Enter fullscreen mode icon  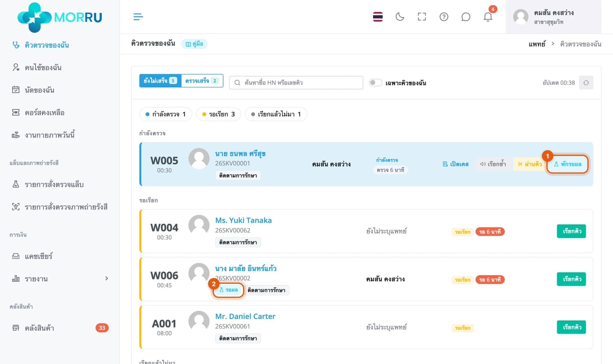[x=422, y=17]
